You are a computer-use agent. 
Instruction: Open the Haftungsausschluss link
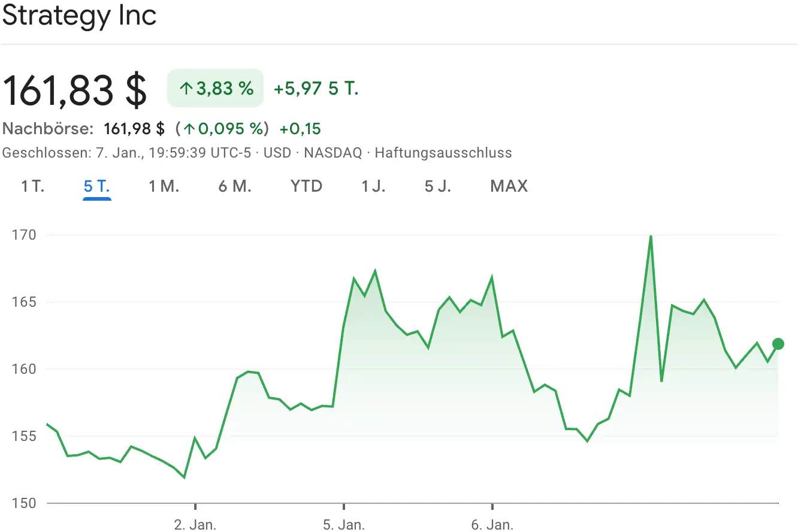[443, 153]
